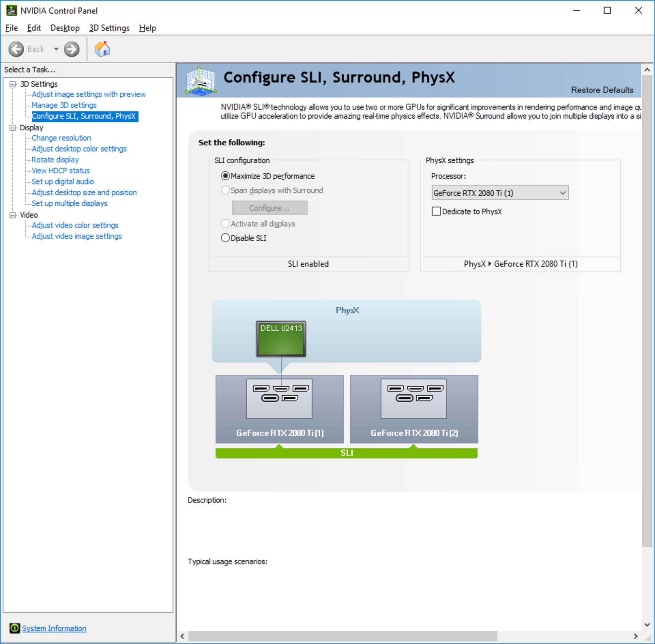Open the PhysX Processor dropdown
The width and height of the screenshot is (655, 644).
pyautogui.click(x=500, y=193)
